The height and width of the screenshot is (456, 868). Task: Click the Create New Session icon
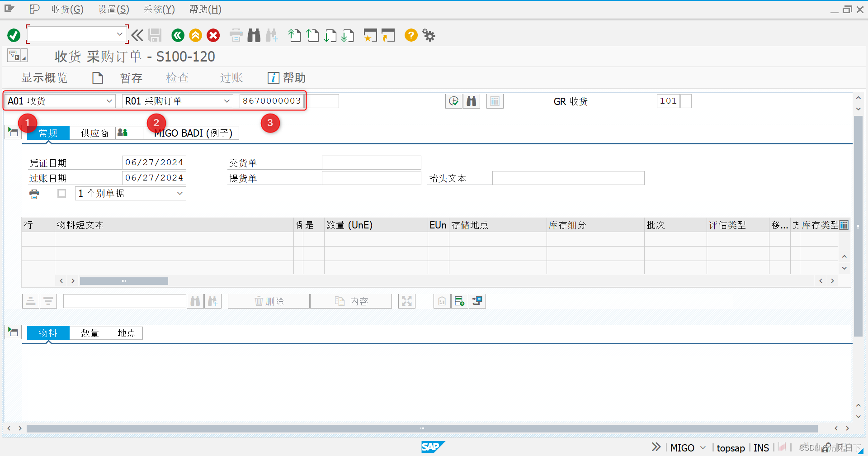click(370, 35)
